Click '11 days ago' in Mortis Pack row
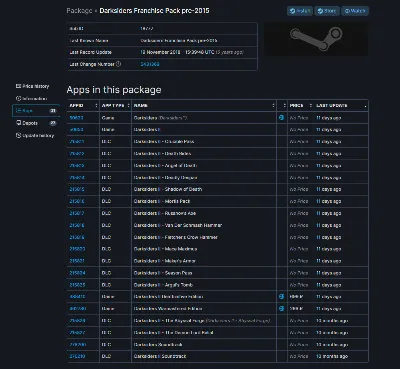The width and height of the screenshot is (400, 369). (x=329, y=201)
